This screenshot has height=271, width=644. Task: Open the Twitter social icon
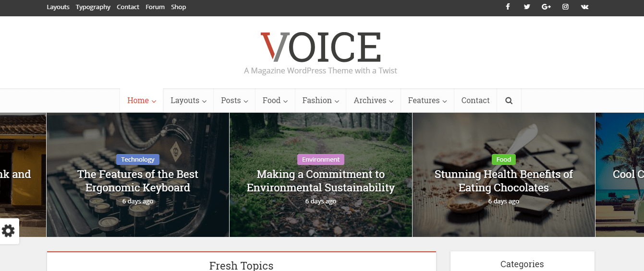pos(527,7)
